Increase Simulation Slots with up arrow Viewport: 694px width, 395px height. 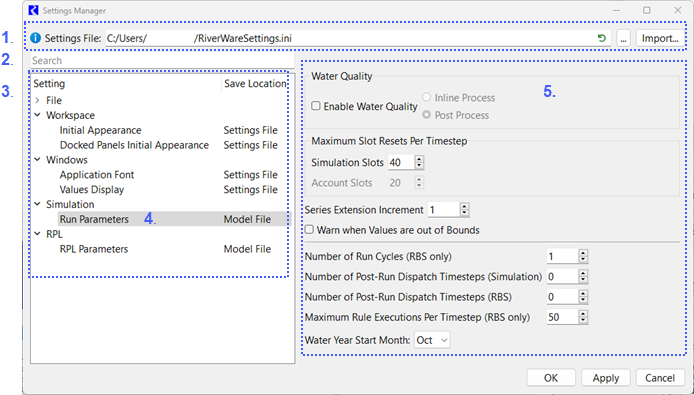pyautogui.click(x=419, y=159)
